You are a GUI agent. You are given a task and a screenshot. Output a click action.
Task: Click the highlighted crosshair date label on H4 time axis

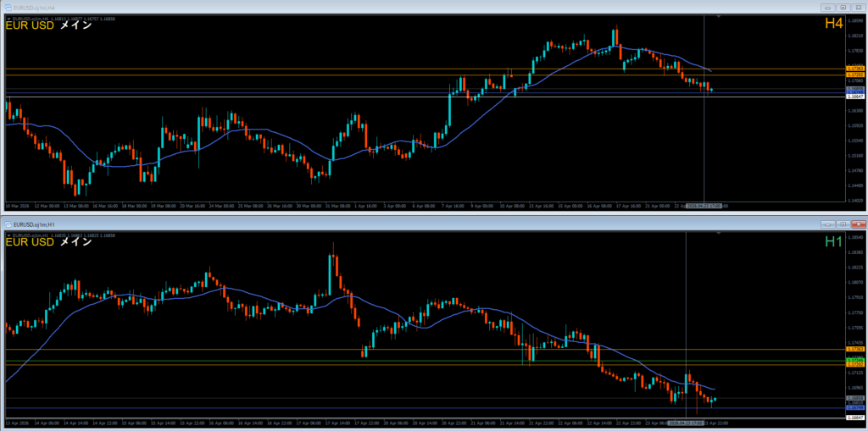pos(704,206)
